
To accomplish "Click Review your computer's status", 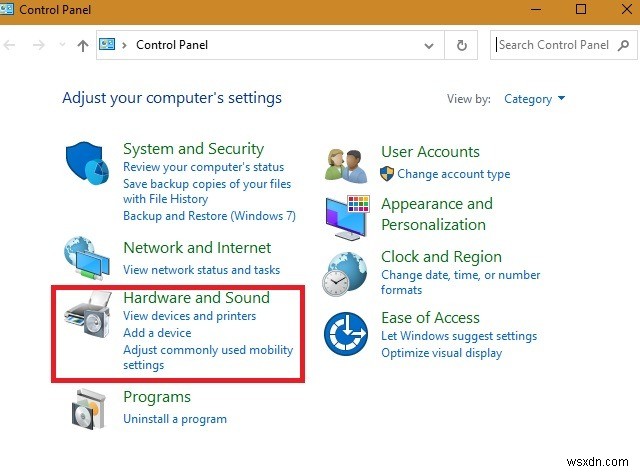I will (x=203, y=167).
